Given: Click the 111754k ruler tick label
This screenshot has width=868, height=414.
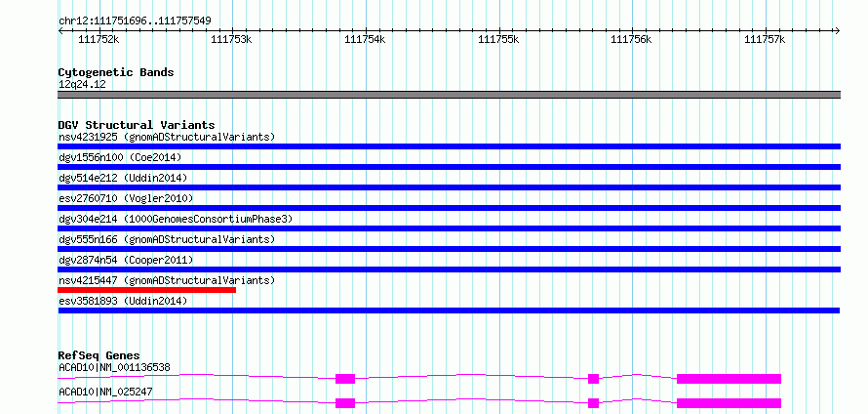Looking at the screenshot, I should [x=365, y=39].
